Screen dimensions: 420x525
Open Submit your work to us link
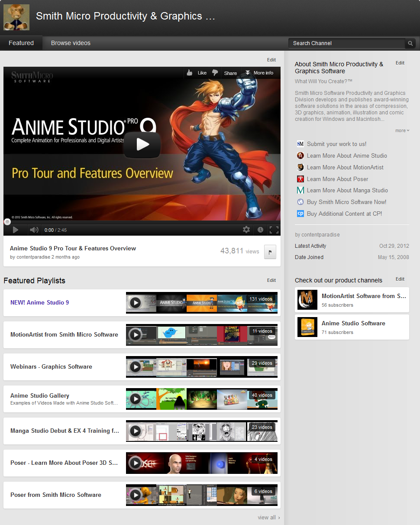[337, 144]
